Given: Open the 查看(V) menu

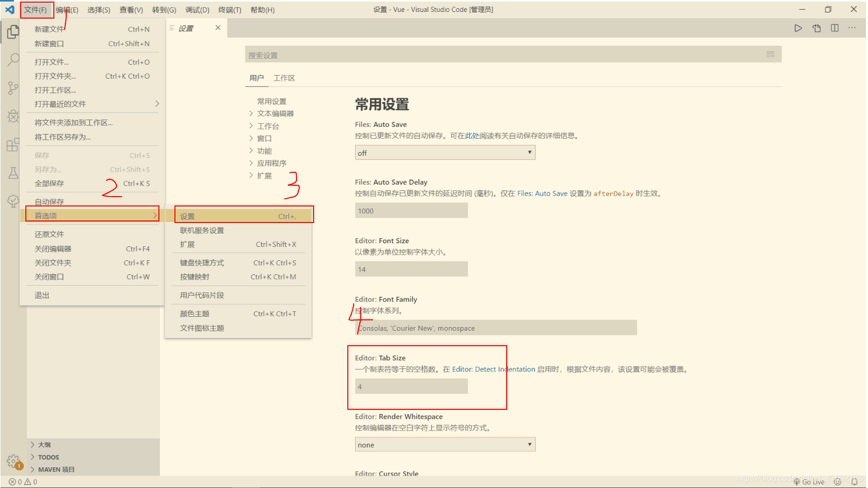Looking at the screenshot, I should coord(131,10).
